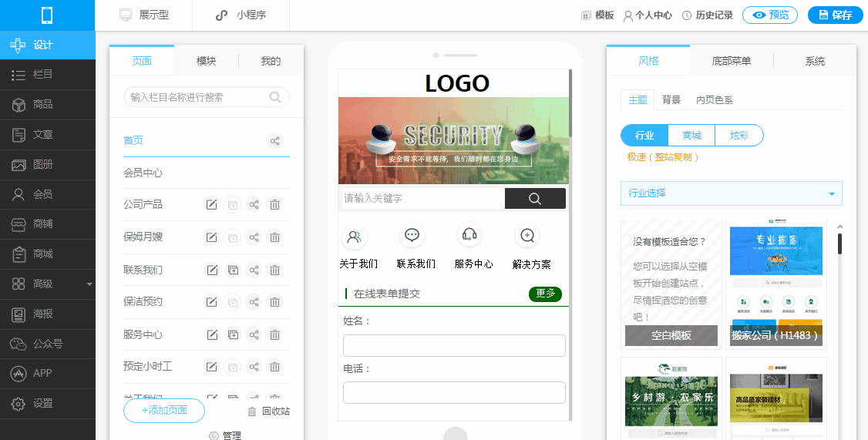Click the page search magnifier icon
The height and width of the screenshot is (440, 868).
[275, 97]
